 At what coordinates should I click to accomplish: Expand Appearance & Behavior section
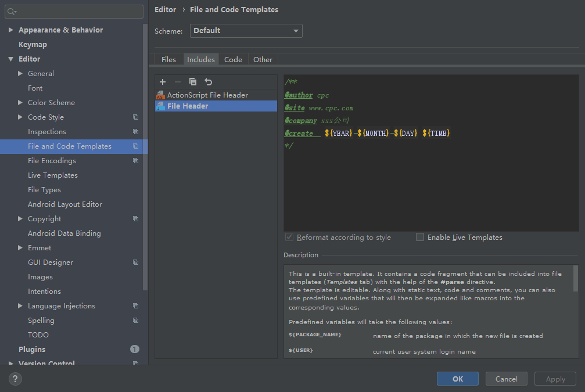[11, 30]
